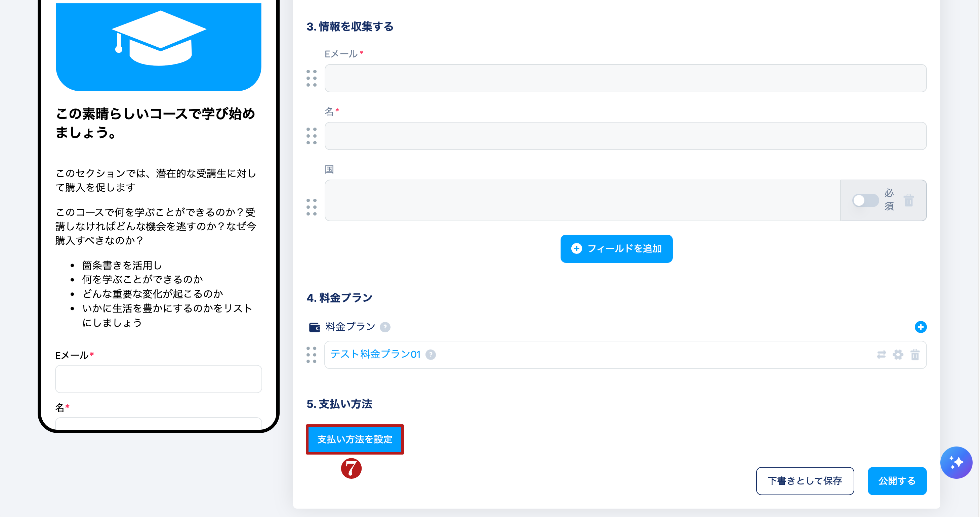Click 支払い方法を設定 button
This screenshot has height=517, width=980.
[x=355, y=439]
